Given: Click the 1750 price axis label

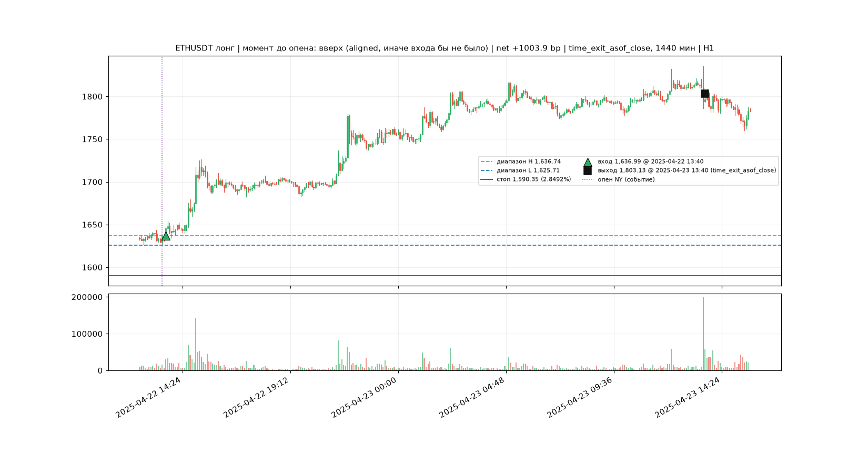Looking at the screenshot, I should coord(93,139).
